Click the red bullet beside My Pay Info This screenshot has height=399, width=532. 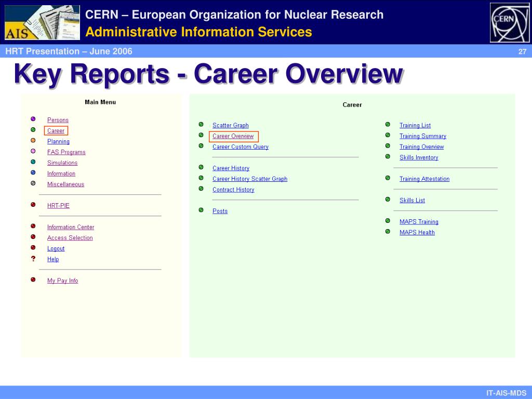pyautogui.click(x=33, y=280)
